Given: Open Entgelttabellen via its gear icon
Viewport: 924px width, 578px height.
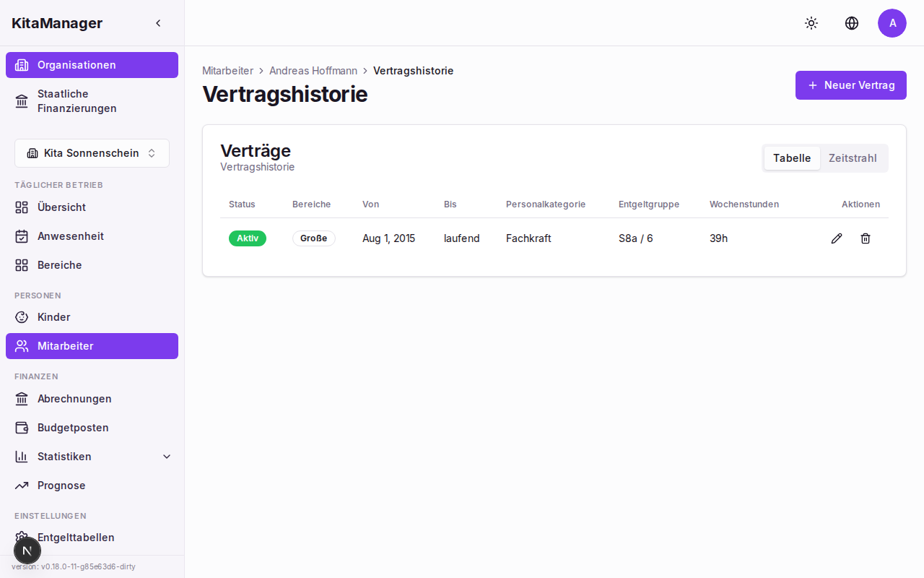Looking at the screenshot, I should pos(22,538).
